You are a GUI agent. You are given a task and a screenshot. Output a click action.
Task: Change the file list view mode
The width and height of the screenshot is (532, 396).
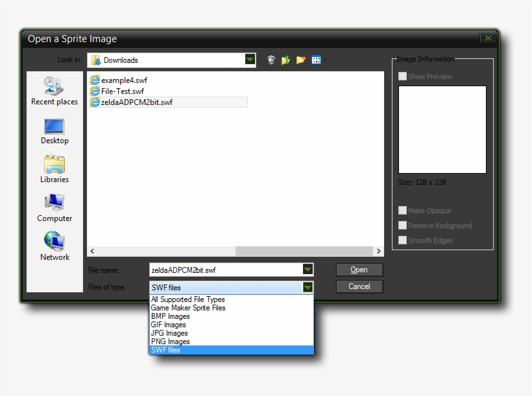pos(316,59)
